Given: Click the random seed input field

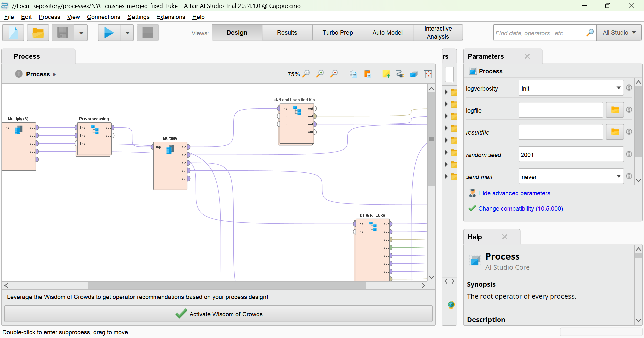Looking at the screenshot, I should [x=571, y=155].
